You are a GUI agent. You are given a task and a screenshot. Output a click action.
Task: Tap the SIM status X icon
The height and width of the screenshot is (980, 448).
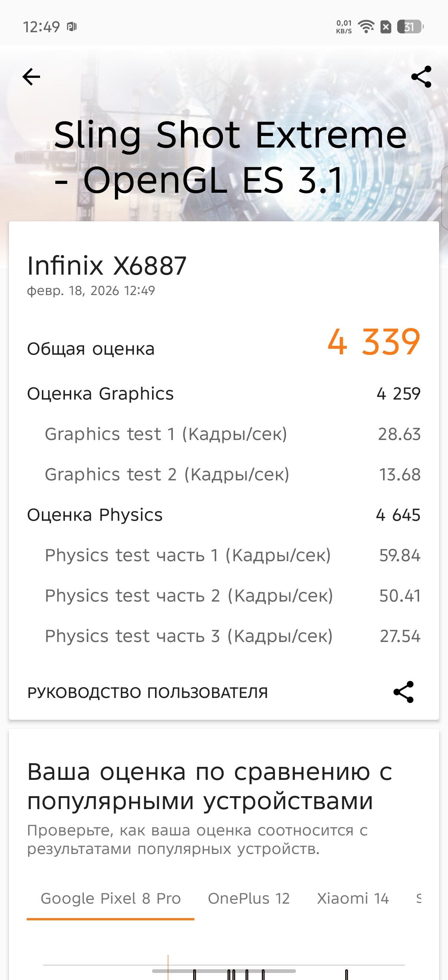coord(386,27)
